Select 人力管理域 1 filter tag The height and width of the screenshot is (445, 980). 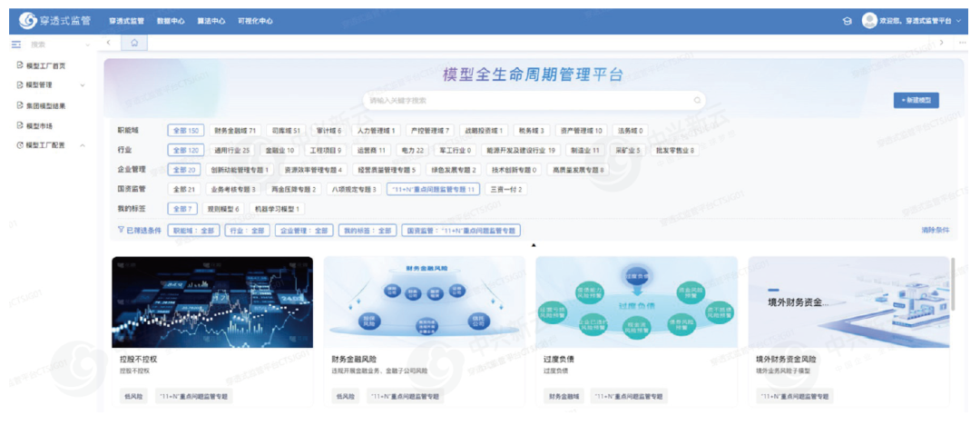click(x=375, y=131)
